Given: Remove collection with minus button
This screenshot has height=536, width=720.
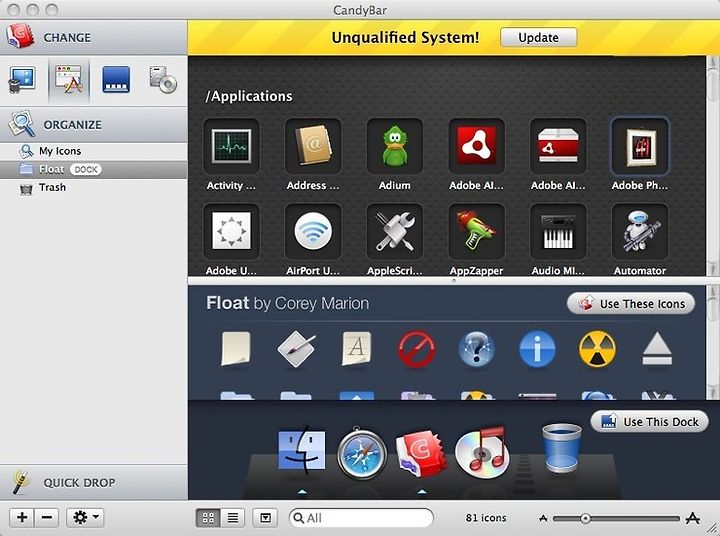Looking at the screenshot, I should coord(46,518).
